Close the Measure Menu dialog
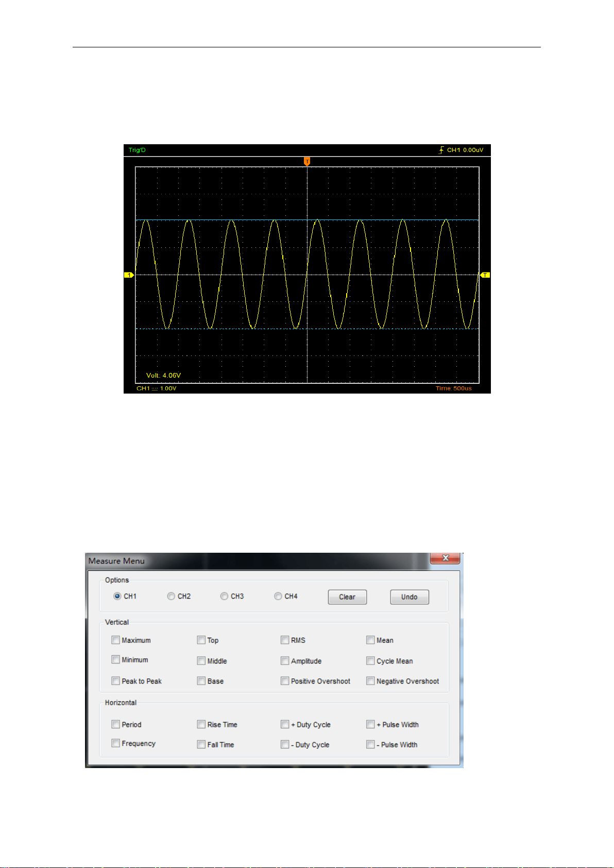The image size is (614, 868). click(x=446, y=558)
